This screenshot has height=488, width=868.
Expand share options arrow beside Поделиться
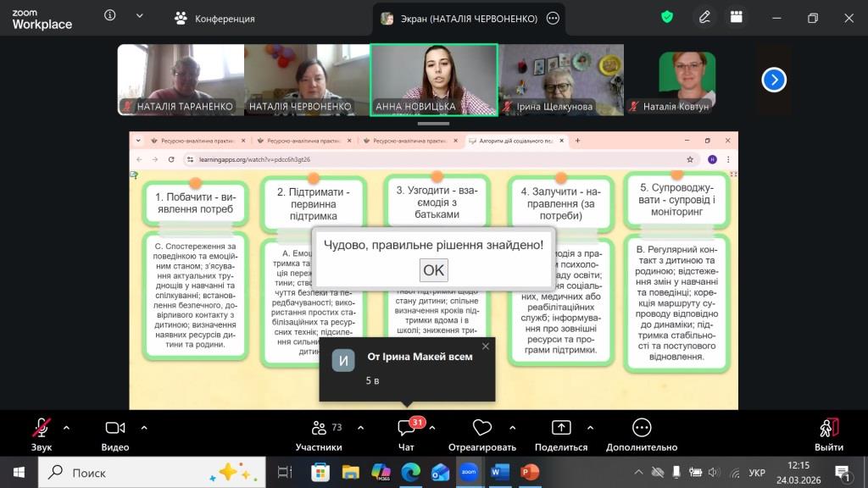pyautogui.click(x=591, y=427)
